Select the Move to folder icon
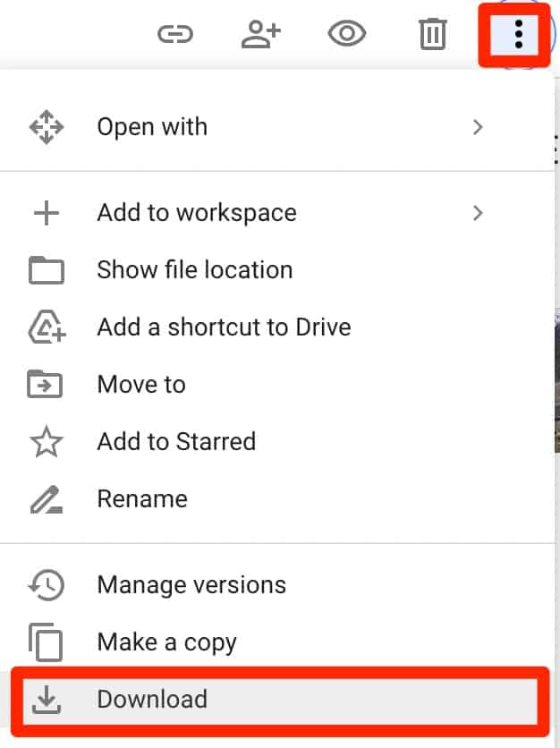560x748 pixels. pyautogui.click(x=47, y=384)
